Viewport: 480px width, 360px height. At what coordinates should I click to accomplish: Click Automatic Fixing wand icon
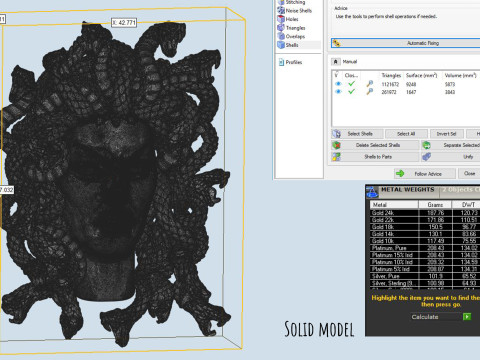[x=337, y=43]
